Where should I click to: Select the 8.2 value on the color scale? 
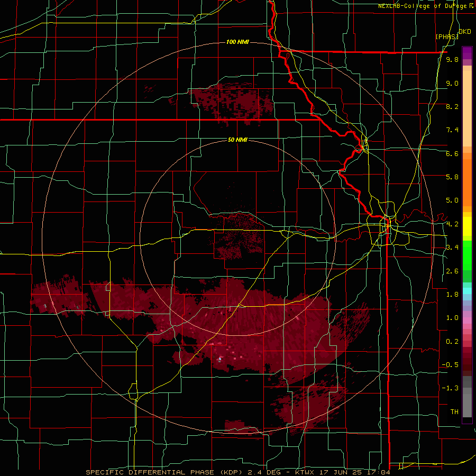pyautogui.click(x=452, y=106)
